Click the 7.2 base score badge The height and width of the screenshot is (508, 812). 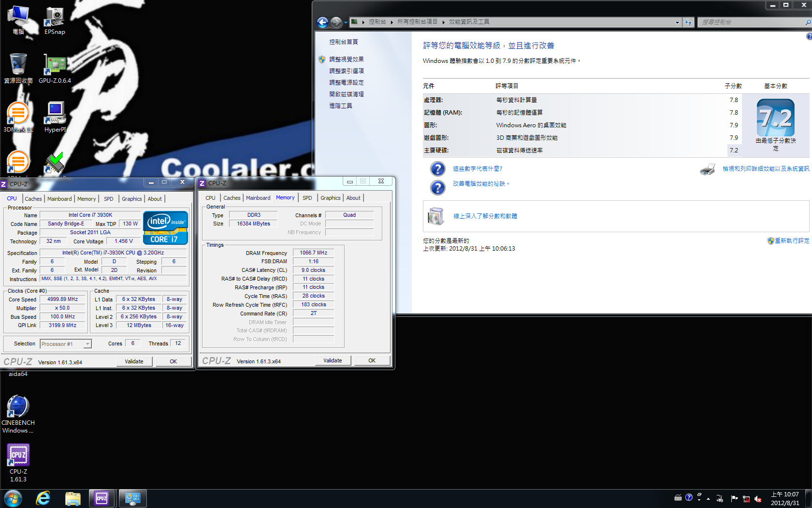775,118
